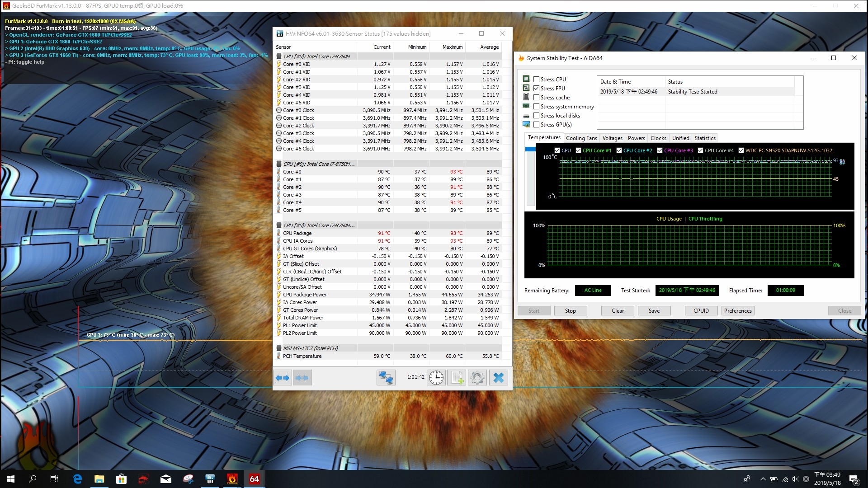Close HWiNFO sensors with blue X icon
868x488 pixels.
pos(498,378)
